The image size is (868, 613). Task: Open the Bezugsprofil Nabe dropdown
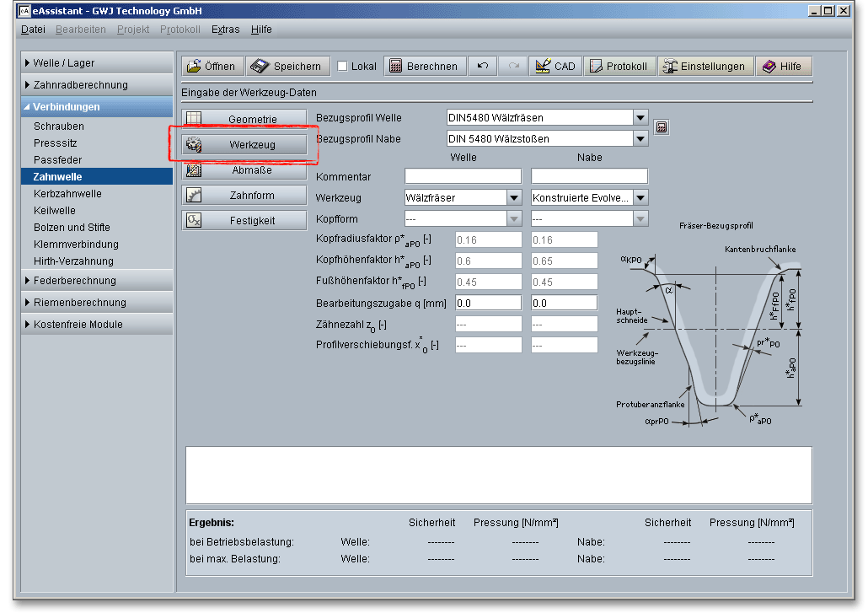click(640, 139)
